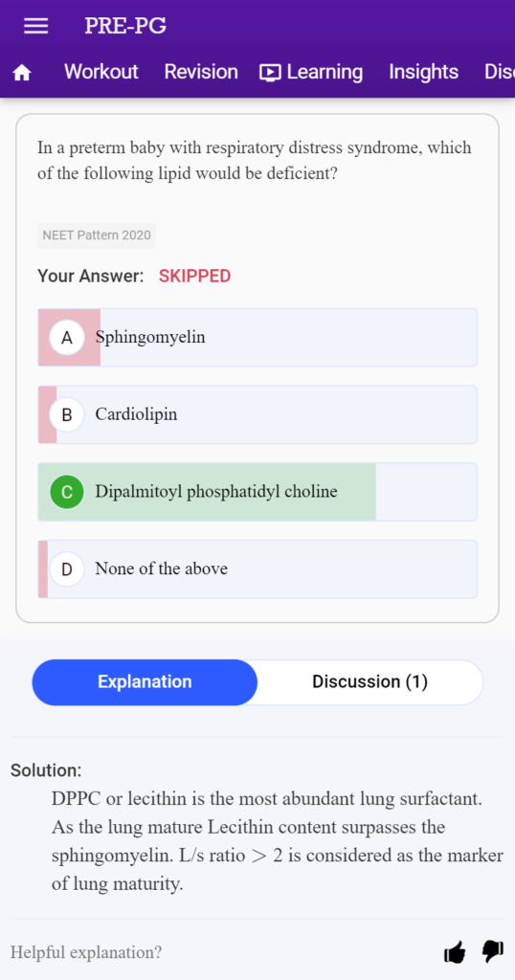Open the Insights tab

pyautogui.click(x=424, y=72)
